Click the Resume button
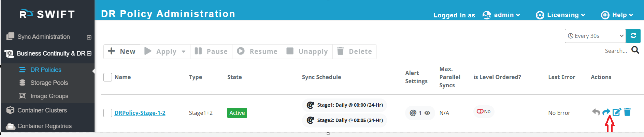Viewport: 644px width, 137px height. 257,51
